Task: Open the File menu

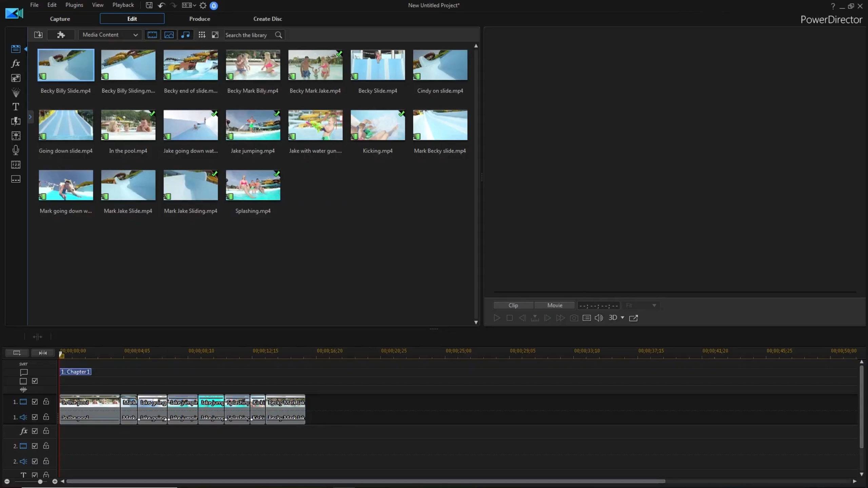Action: click(x=34, y=5)
